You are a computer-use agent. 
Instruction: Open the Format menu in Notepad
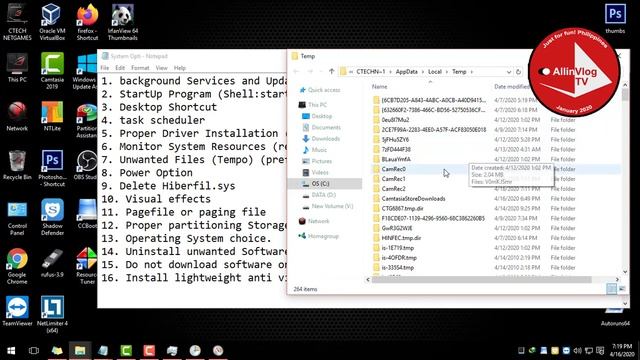(140, 68)
